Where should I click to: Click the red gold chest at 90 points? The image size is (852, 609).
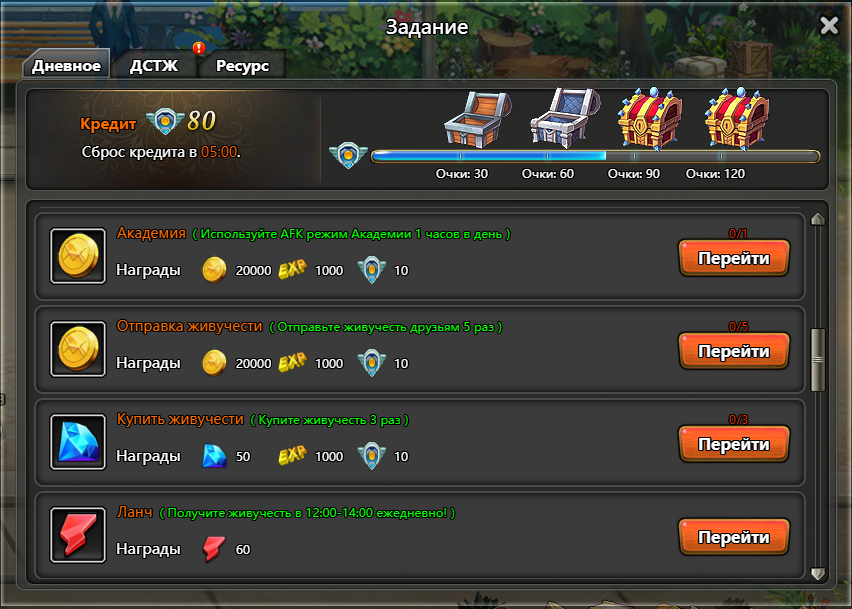[650, 118]
